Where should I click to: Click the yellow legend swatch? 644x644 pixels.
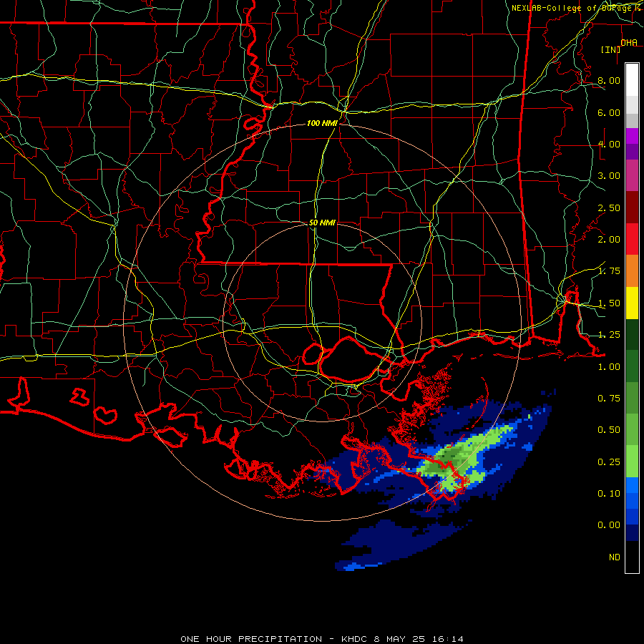click(632, 303)
